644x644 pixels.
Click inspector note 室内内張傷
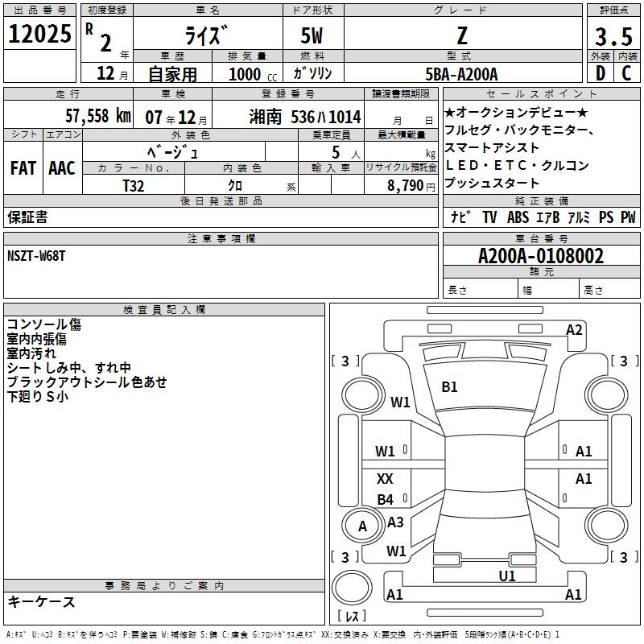tap(36, 339)
